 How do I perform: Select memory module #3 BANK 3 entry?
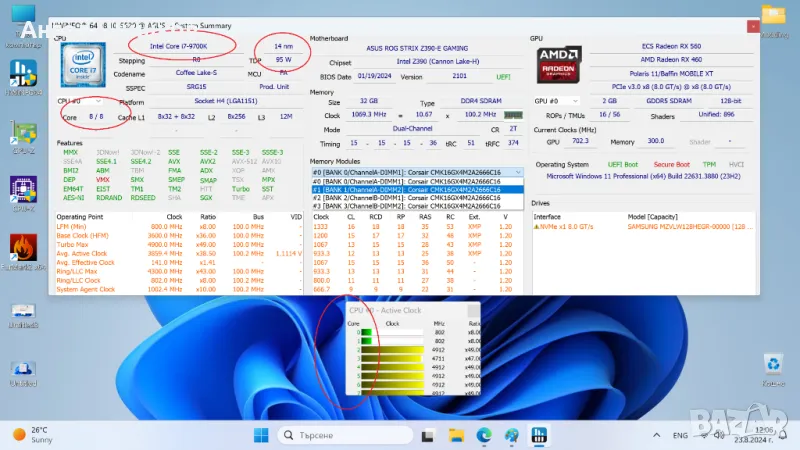tap(416, 206)
